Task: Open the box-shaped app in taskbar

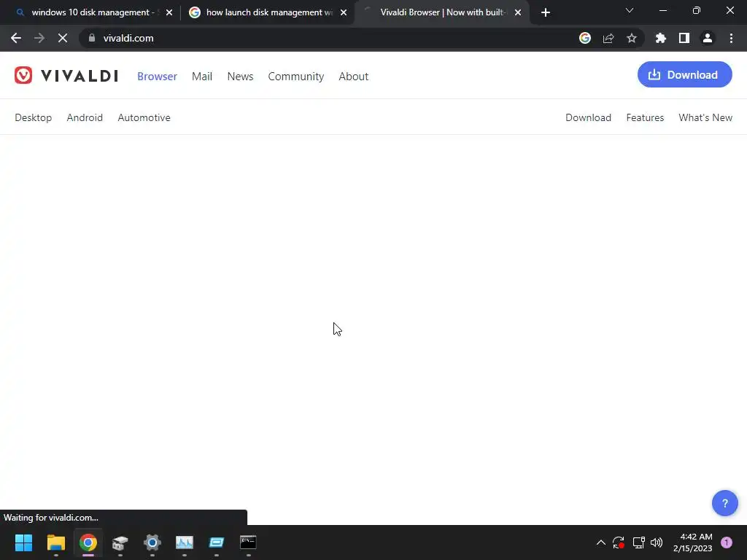Action: point(120,542)
